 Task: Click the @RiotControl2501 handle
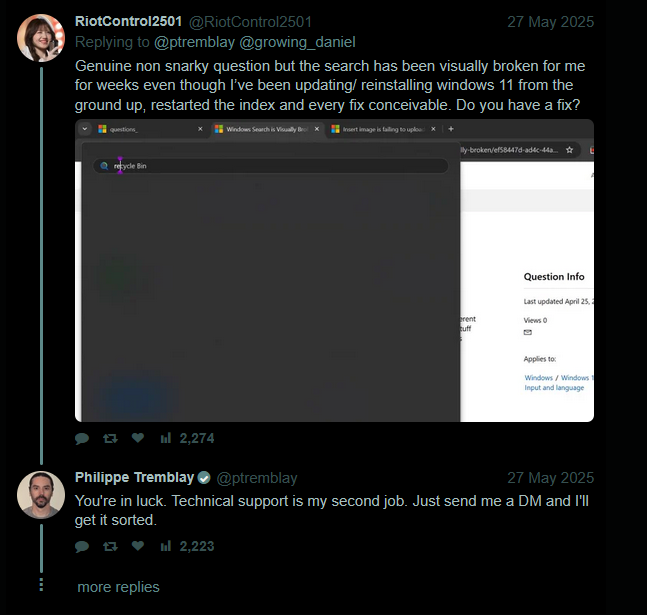[250, 22]
